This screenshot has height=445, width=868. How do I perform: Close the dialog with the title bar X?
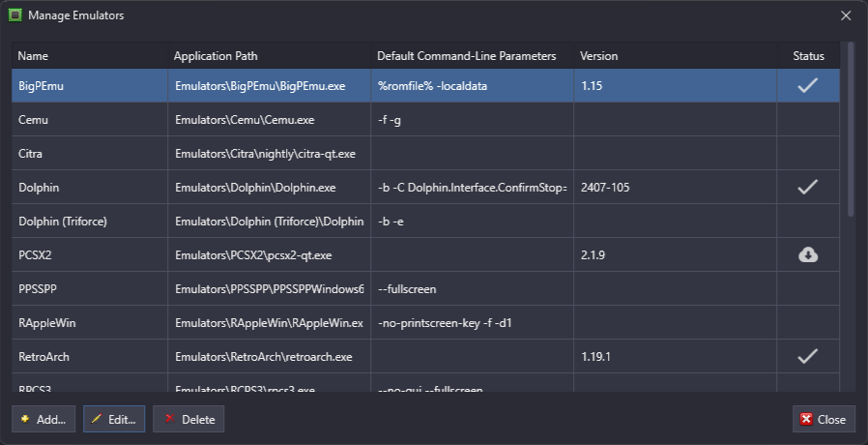point(846,15)
